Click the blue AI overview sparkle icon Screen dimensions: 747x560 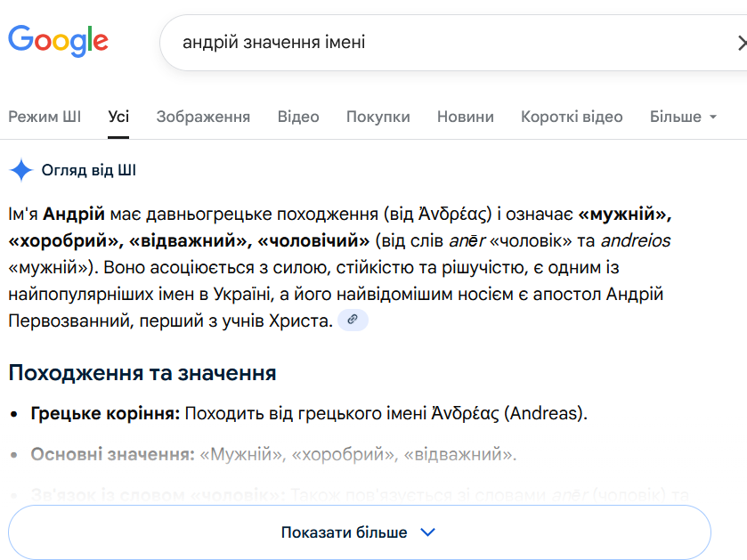tap(21, 170)
